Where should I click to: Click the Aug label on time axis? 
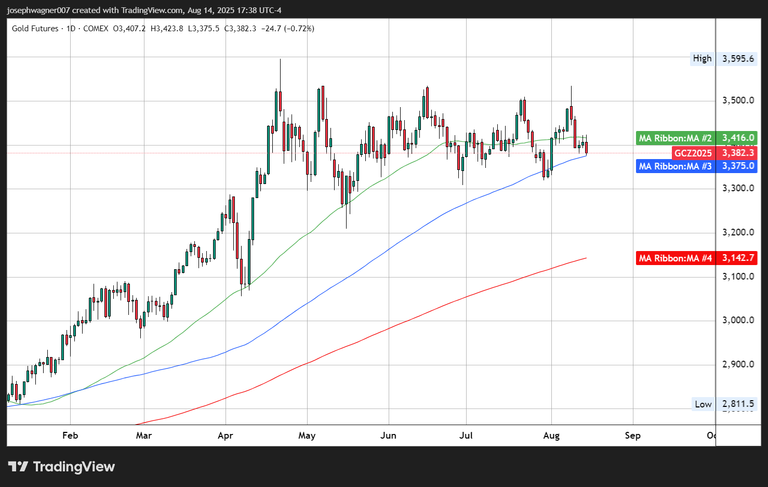click(551, 436)
